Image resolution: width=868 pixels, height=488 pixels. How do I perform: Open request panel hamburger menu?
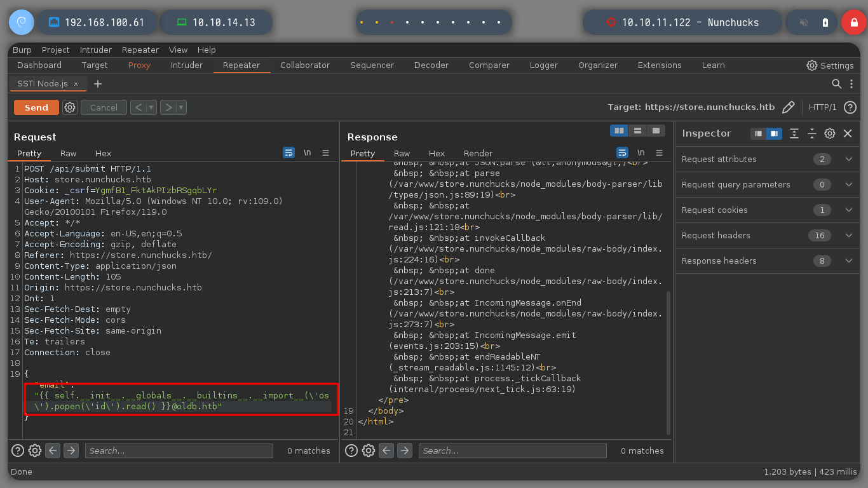[x=325, y=152]
